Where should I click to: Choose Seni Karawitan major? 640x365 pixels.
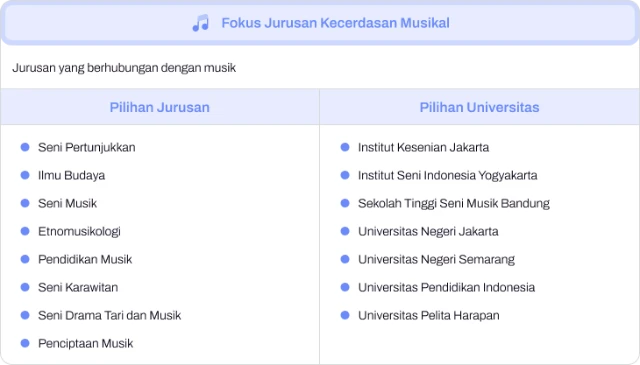click(78, 287)
